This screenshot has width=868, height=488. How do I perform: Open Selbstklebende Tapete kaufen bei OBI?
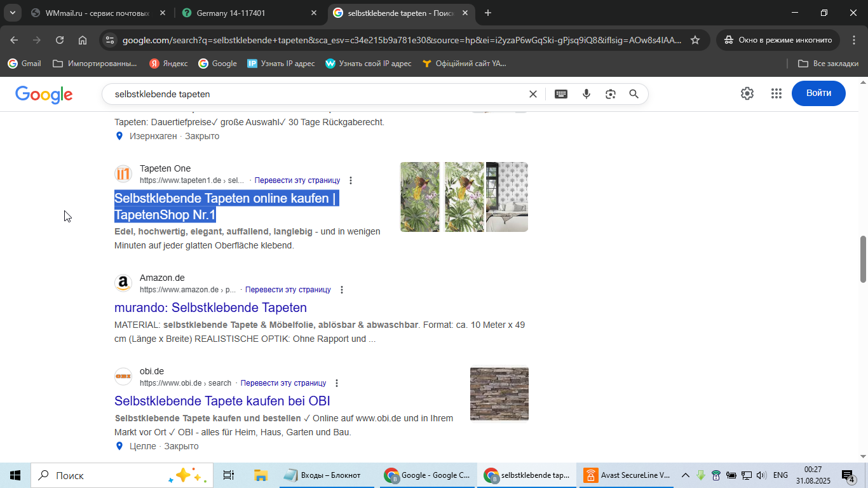222,401
